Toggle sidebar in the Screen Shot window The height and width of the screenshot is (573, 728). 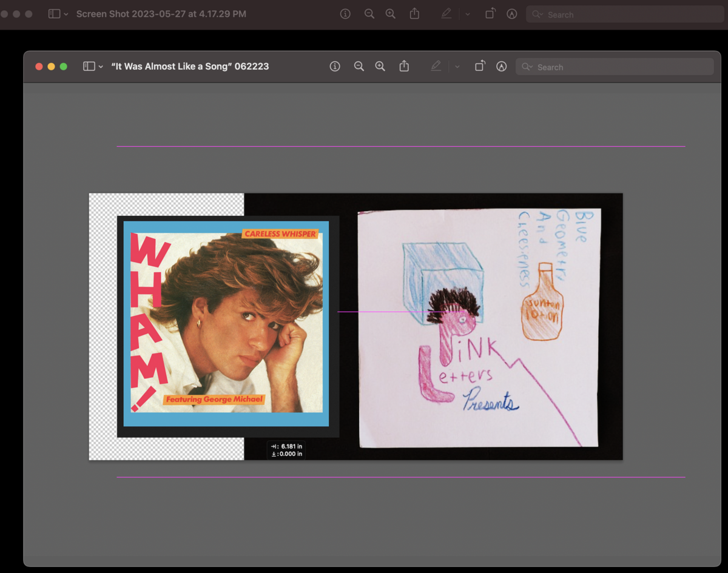pos(54,14)
